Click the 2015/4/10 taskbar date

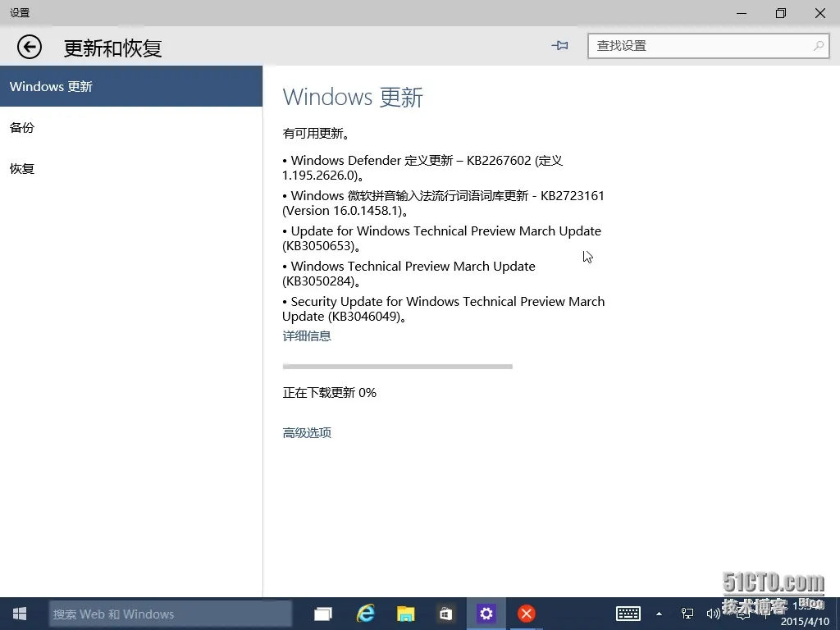806,622
